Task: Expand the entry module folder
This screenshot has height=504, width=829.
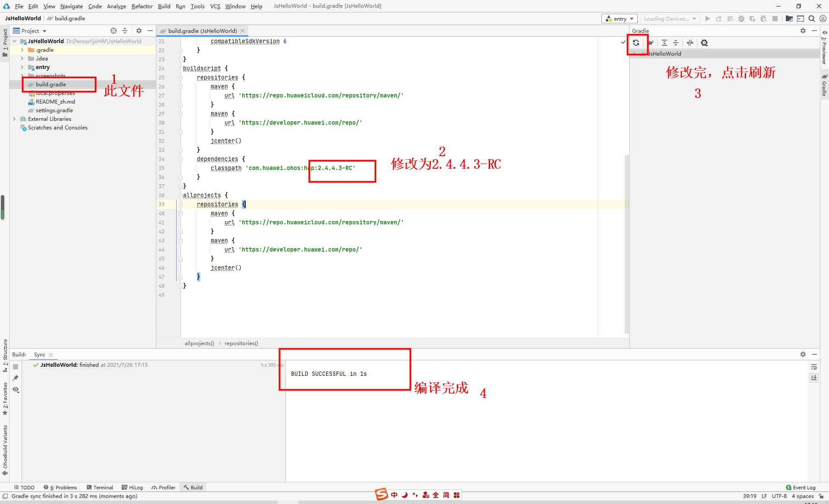Action: click(x=22, y=67)
